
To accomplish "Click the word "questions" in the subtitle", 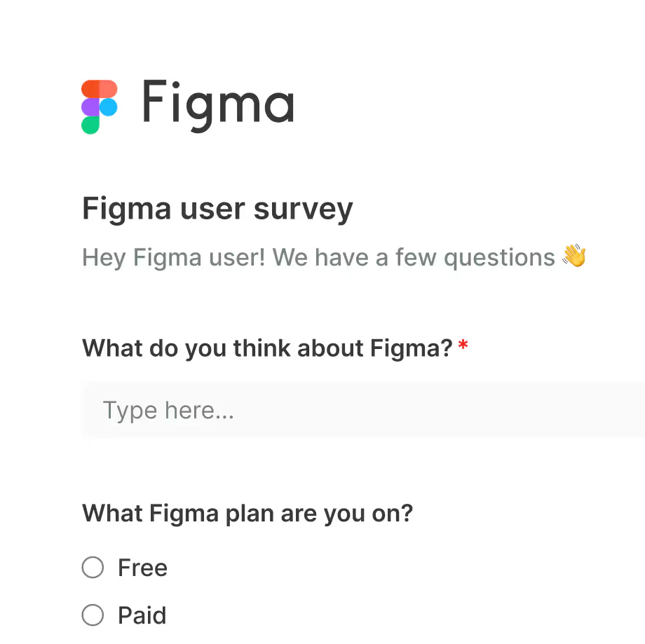I will tap(500, 258).
